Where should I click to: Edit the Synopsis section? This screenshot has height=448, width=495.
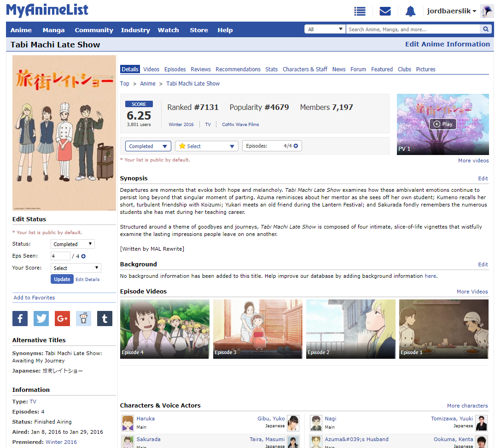click(x=483, y=178)
